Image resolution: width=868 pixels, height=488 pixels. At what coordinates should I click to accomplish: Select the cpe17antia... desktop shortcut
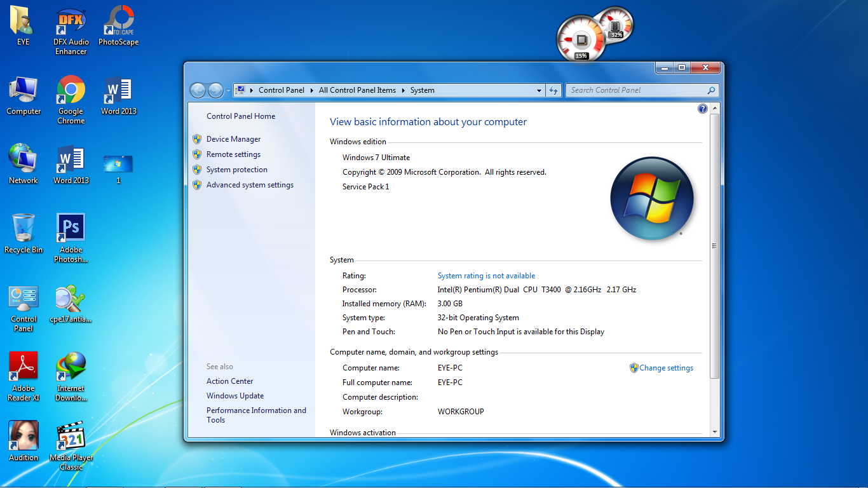pos(71,303)
